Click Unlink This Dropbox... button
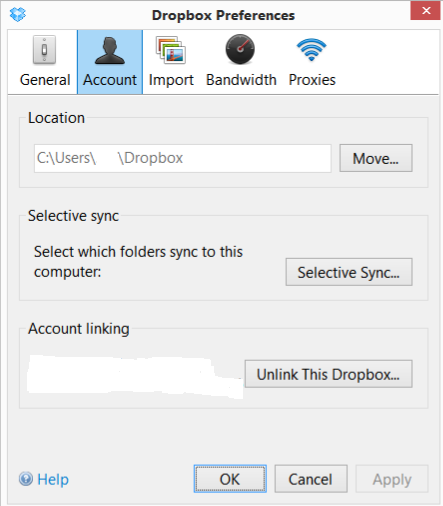Screen dimensions: 443x506 329,374
